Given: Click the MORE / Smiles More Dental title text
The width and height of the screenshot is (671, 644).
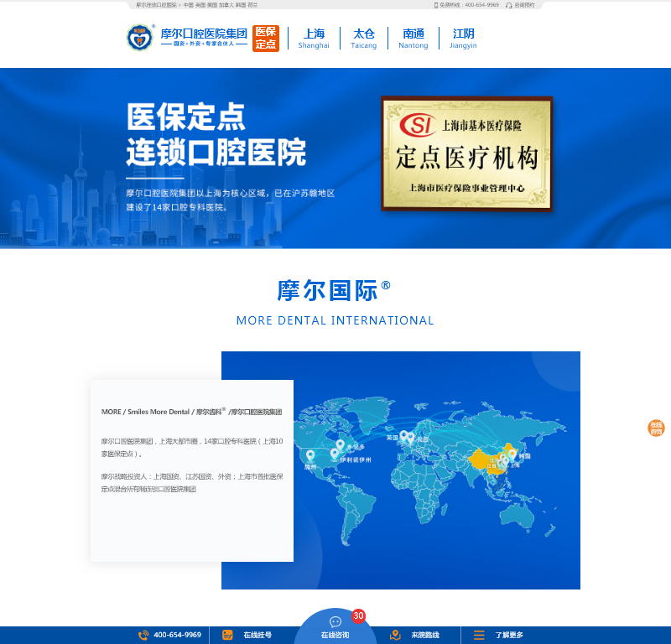Looking at the screenshot, I should 191,412.
